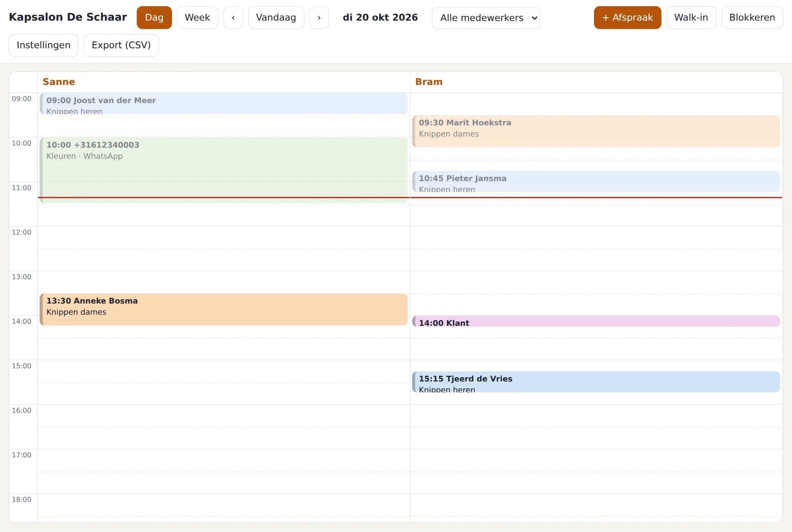The height and width of the screenshot is (532, 792).
Task: Create new appointment with + Afspraak
Action: tap(627, 18)
